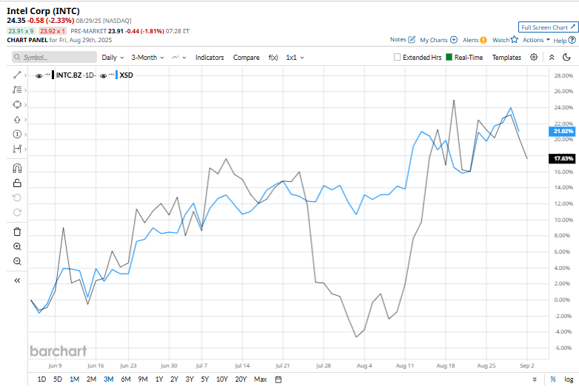Open the Actions dropdown menu
The image size is (579, 392).
pos(536,40)
